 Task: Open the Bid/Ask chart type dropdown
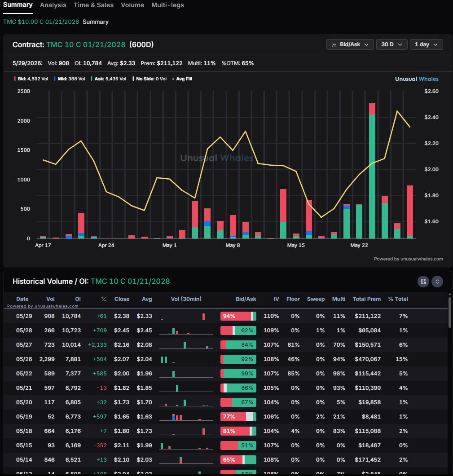350,44
